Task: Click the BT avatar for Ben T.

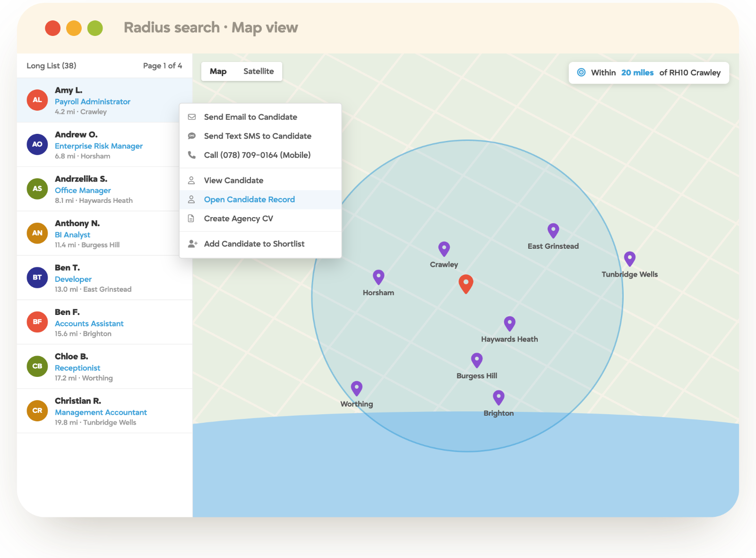Action: [x=37, y=278]
